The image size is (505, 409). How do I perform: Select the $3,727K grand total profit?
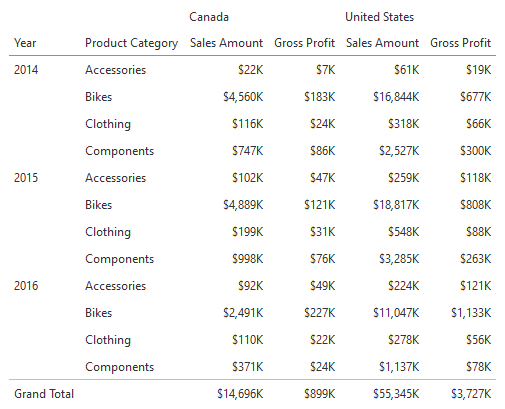coord(471,394)
